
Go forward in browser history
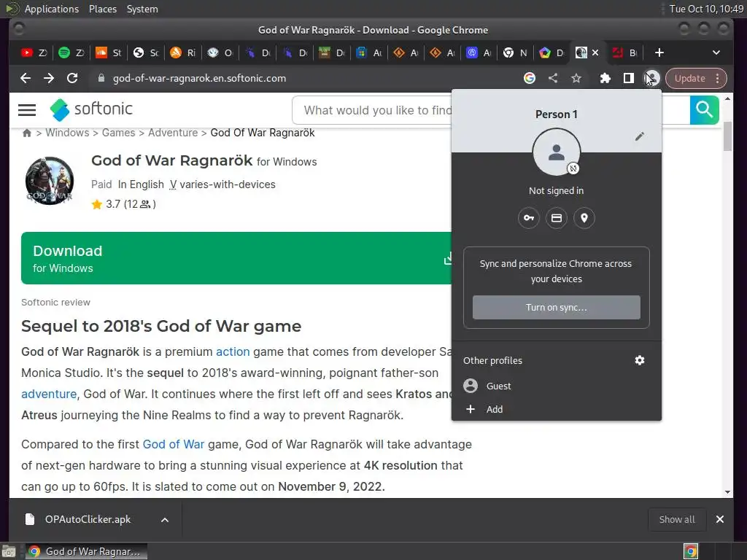pos(49,78)
